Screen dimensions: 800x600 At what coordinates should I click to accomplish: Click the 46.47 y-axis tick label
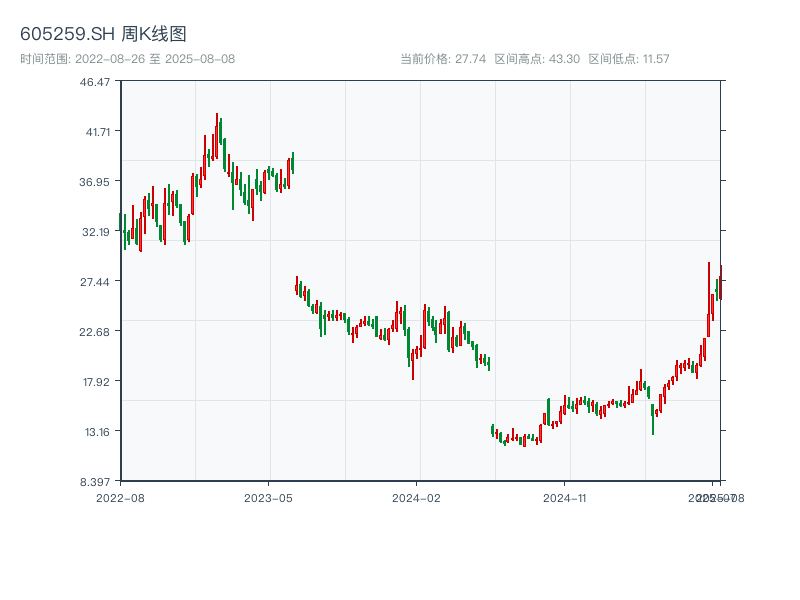point(96,81)
